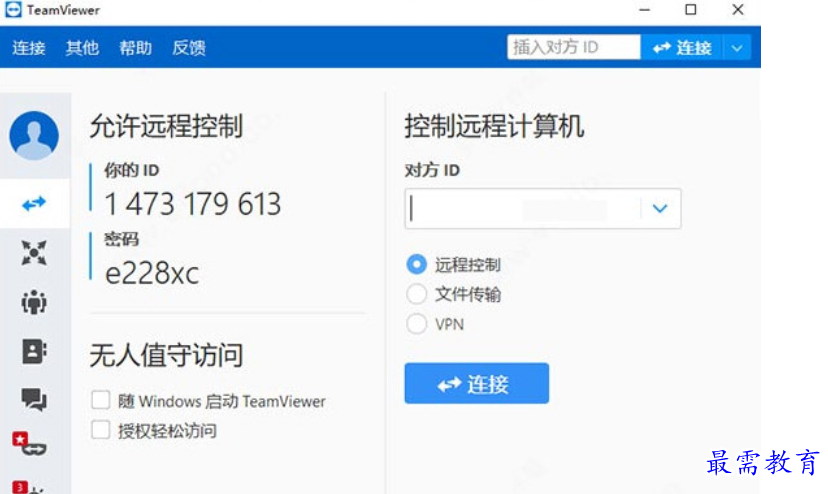
Task: Click the header bar 连接 button
Action: click(x=682, y=48)
